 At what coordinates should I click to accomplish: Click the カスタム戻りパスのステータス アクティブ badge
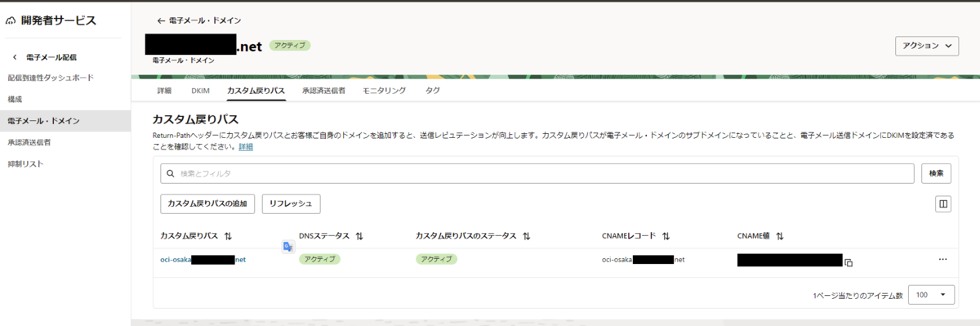pyautogui.click(x=436, y=259)
